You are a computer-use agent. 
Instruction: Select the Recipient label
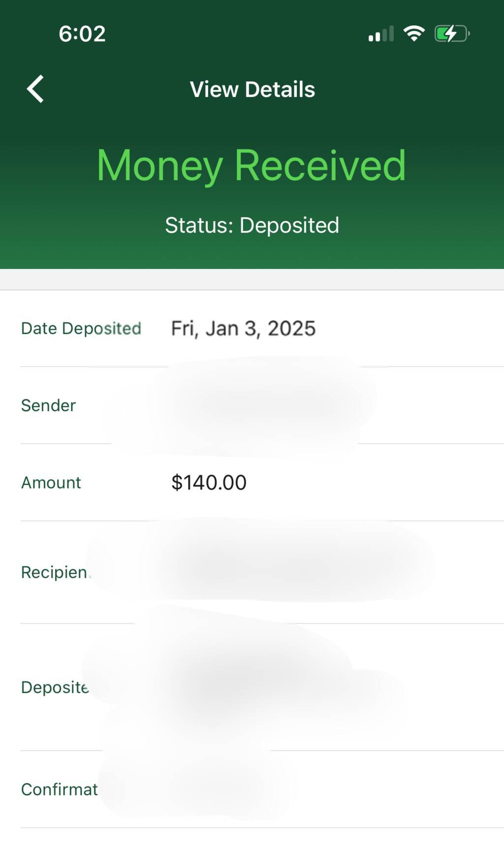click(54, 572)
